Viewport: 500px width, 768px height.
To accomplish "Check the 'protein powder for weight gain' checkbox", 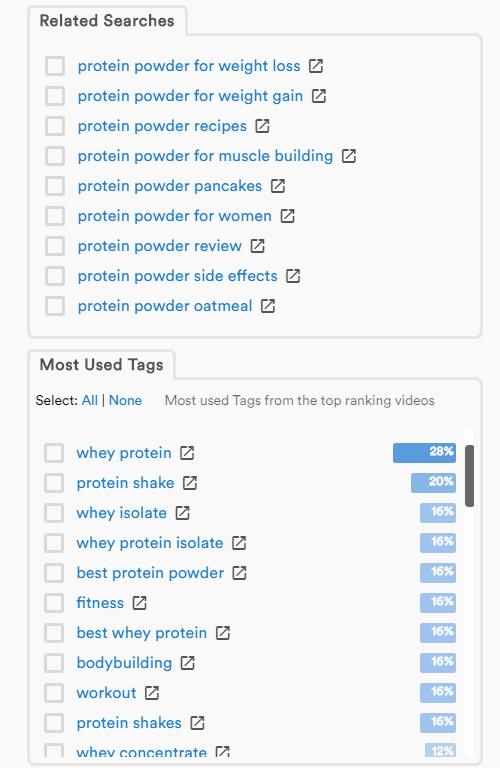I will (55, 96).
